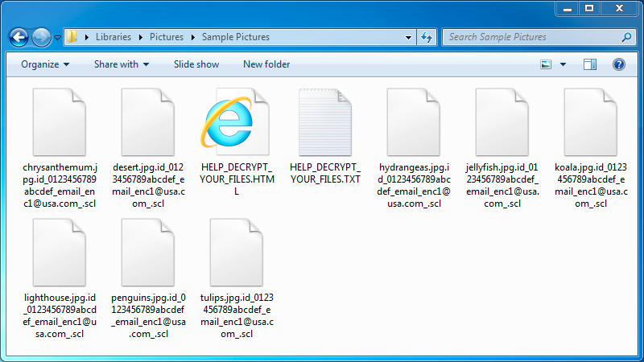644x362 pixels.
Task: Click the Slide show button
Action: coord(196,64)
